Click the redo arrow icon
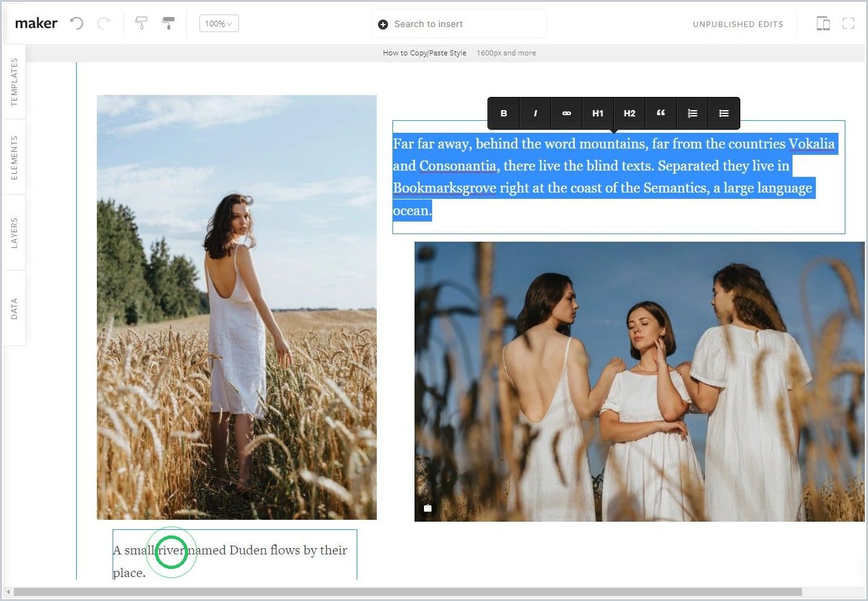The width and height of the screenshot is (868, 601). [x=104, y=24]
